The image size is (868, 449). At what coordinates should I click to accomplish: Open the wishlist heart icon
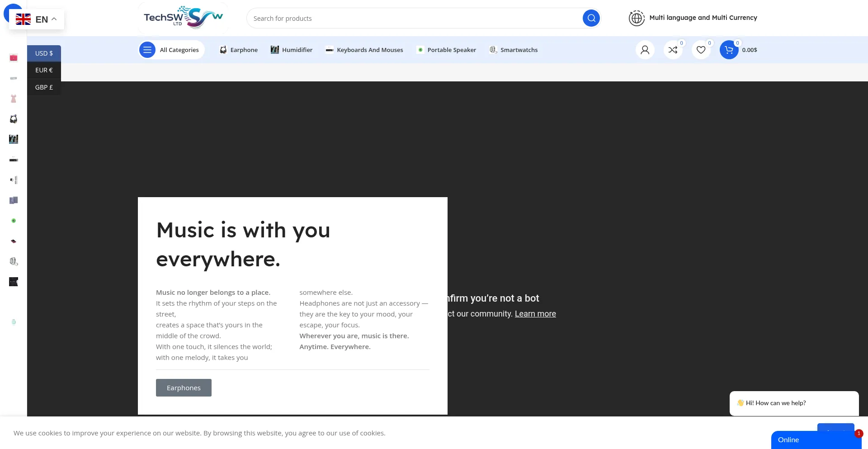(x=701, y=50)
